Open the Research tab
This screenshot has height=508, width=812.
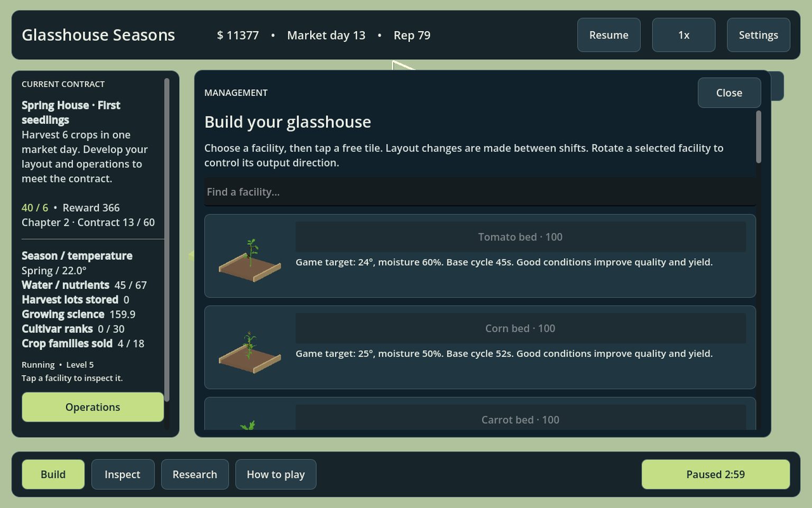[195, 474]
